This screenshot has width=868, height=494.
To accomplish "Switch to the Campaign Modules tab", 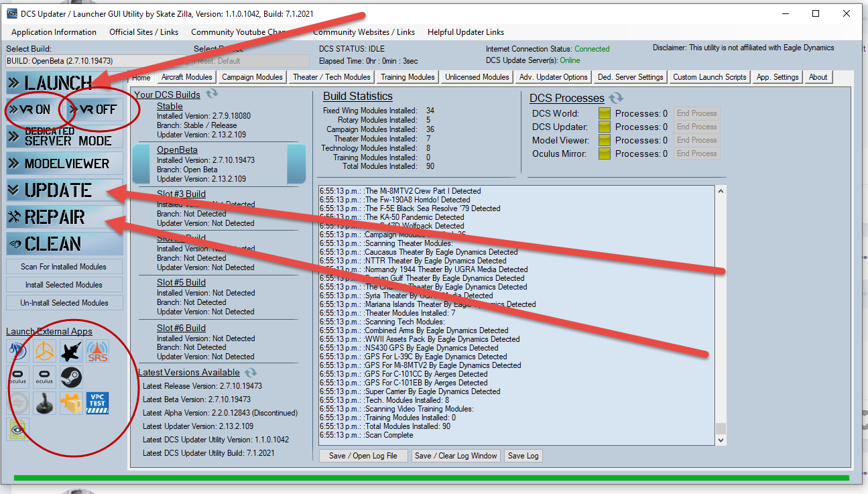I will point(252,77).
